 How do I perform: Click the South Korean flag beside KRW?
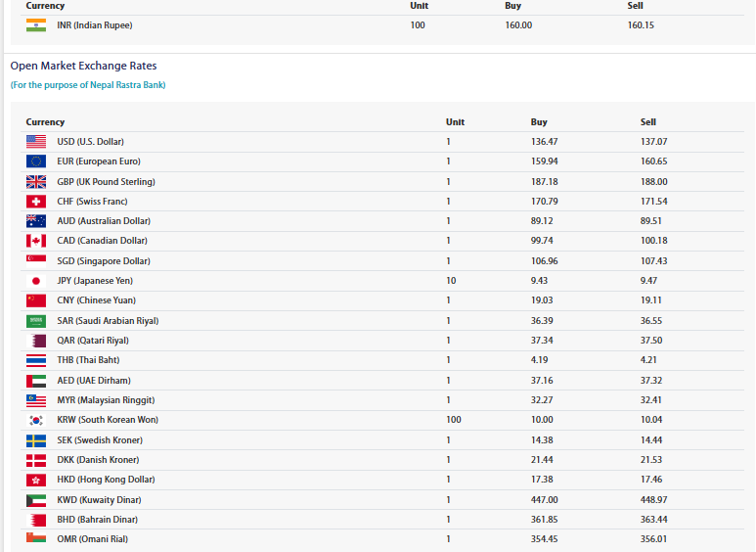[x=36, y=420]
